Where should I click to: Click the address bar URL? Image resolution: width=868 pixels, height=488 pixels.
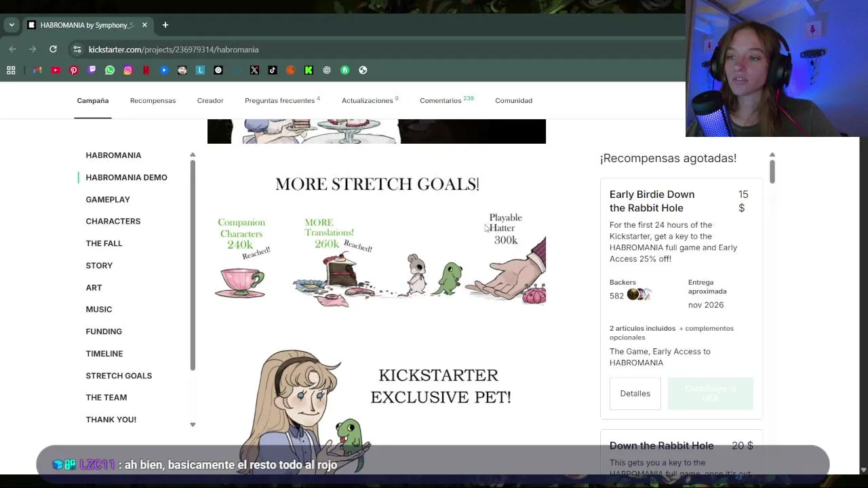click(174, 49)
